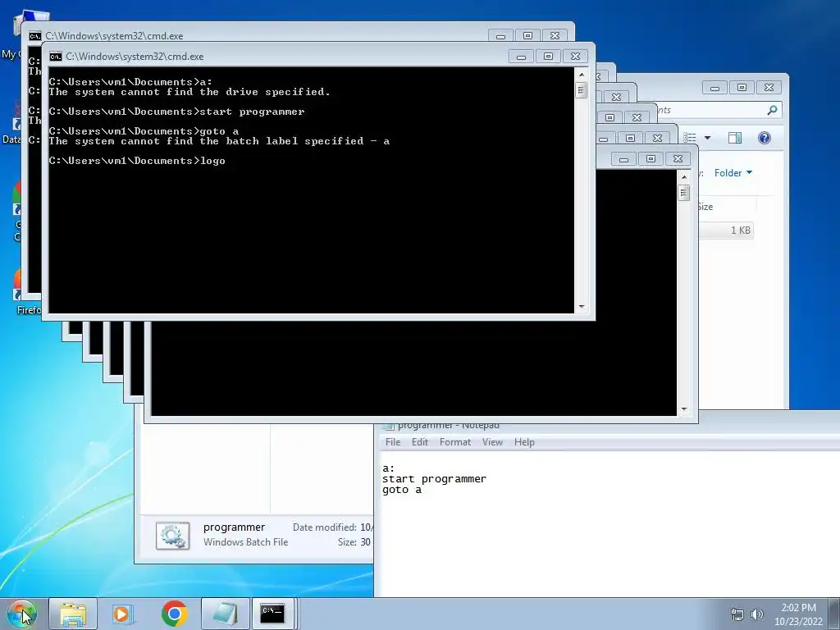This screenshot has width=840, height=630.
Task: Open the 'Folder' arrange-by dropdown in Explorer
Action: (x=733, y=172)
